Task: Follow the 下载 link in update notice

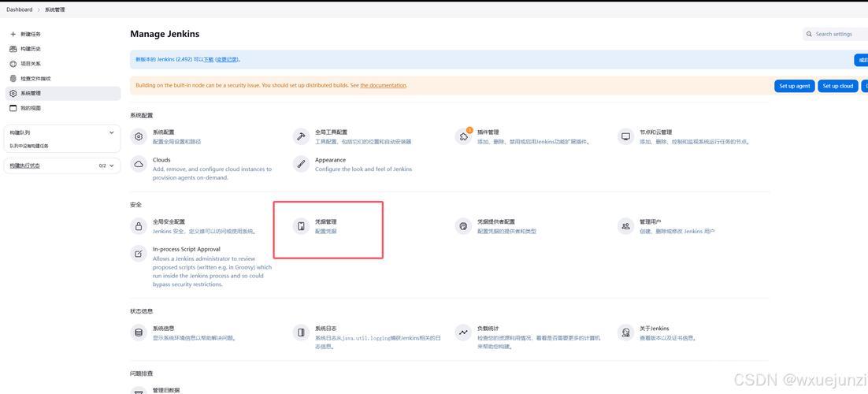Action: [208, 59]
